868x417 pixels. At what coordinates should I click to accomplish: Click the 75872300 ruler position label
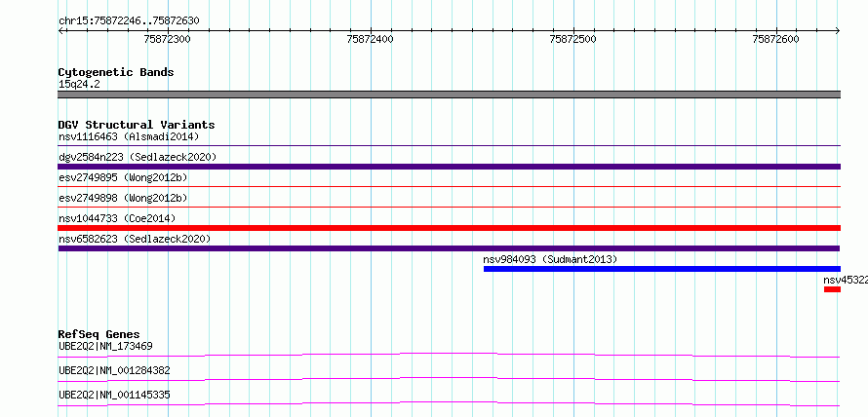pyautogui.click(x=167, y=39)
